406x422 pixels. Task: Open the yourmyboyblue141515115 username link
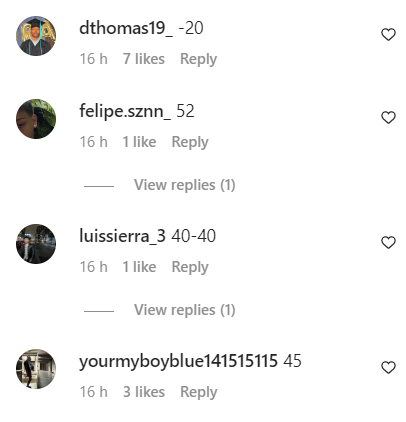[178, 361]
